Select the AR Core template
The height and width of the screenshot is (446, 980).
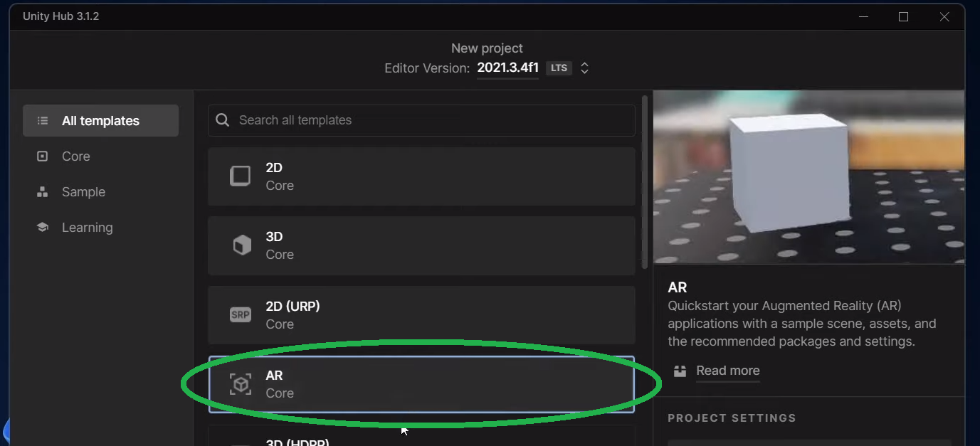421,384
